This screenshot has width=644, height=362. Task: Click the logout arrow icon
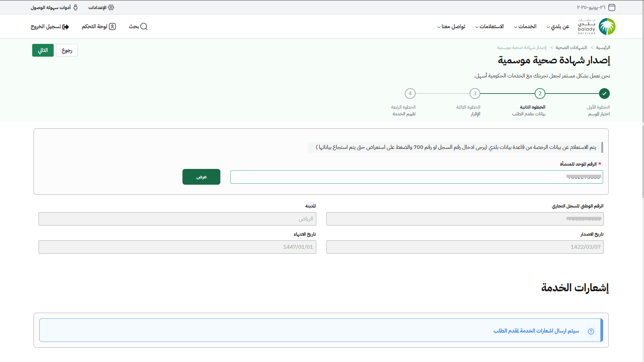click(66, 27)
